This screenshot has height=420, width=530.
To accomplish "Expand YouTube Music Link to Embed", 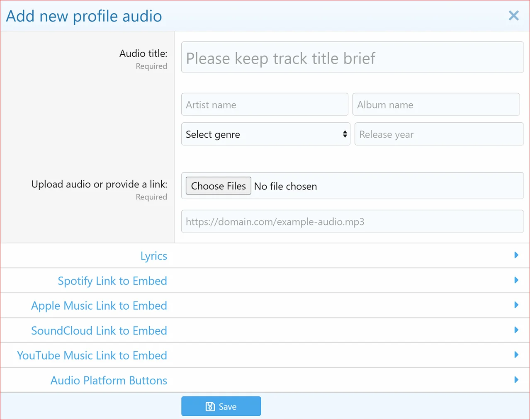I will point(92,356).
